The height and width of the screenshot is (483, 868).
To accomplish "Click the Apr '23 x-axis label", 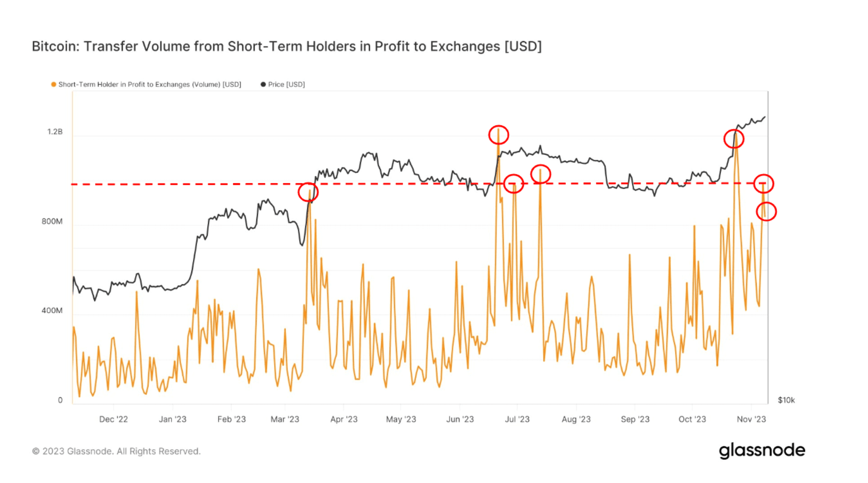I will point(344,420).
